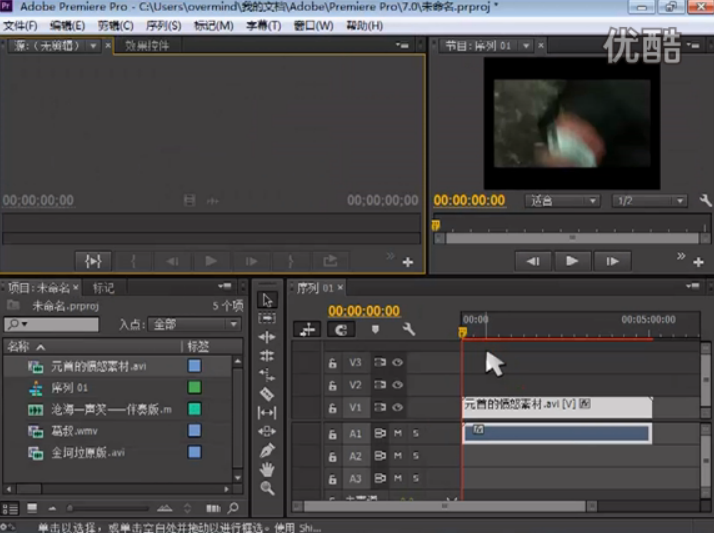Select the Slide tool
Screen dimensions: 714x533
267,431
